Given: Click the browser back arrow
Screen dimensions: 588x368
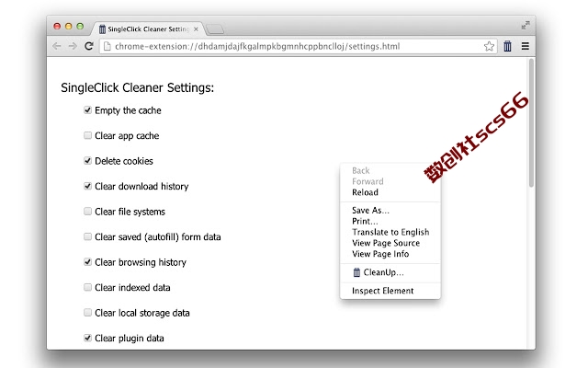Looking at the screenshot, I should [57, 46].
